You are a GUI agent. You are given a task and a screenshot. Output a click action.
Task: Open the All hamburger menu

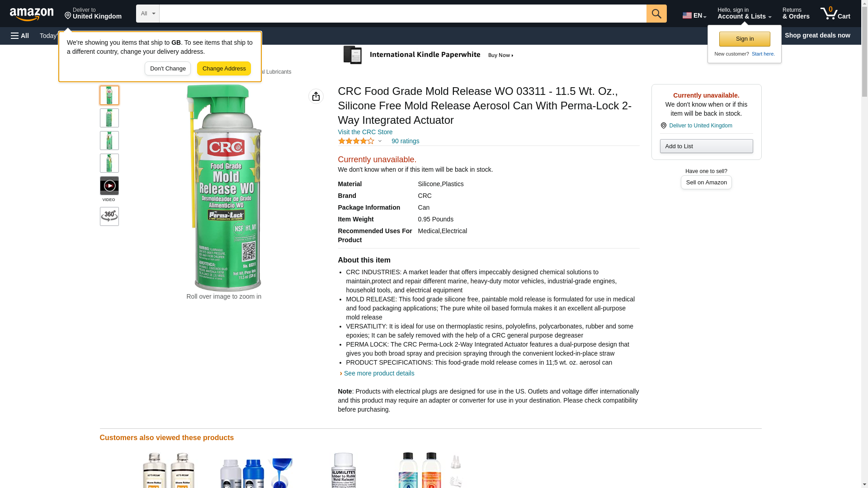click(x=20, y=36)
